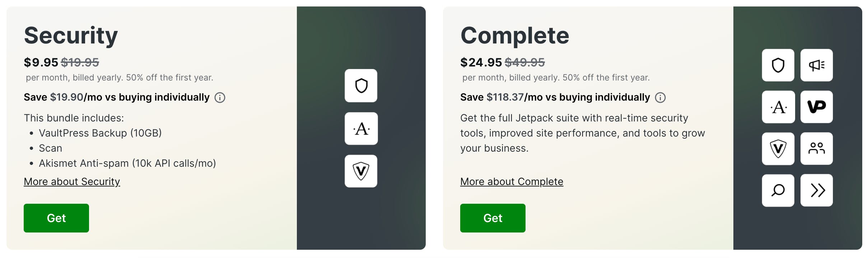Image resolution: width=868 pixels, height=258 pixels.
Task: Click the people CRM icon
Action: (816, 149)
